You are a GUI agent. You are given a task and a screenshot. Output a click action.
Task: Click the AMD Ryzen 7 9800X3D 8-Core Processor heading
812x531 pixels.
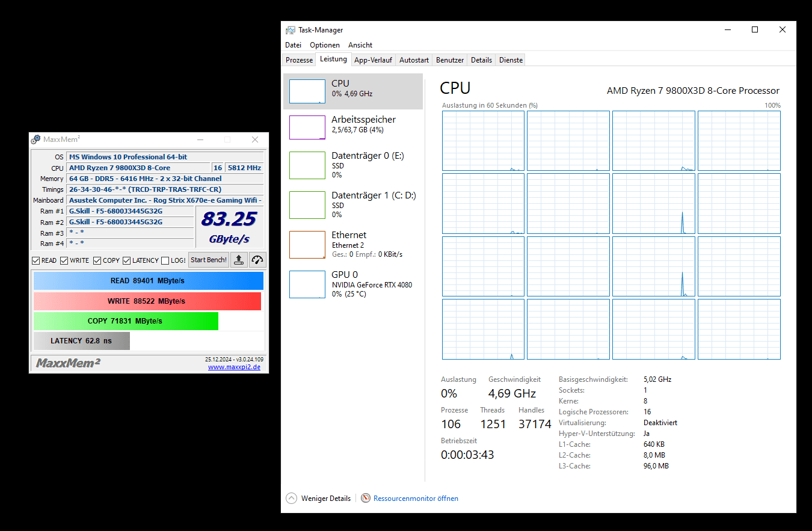[693, 91]
